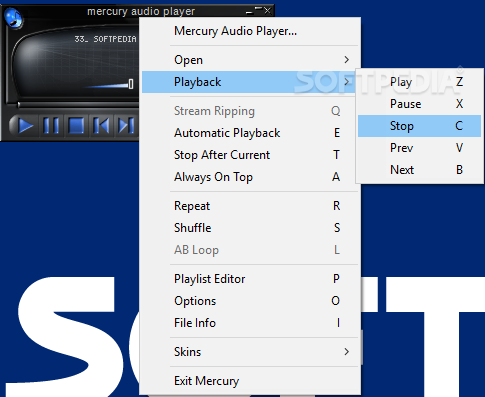Click the greyed-out AB Loop entry

[x=250, y=250]
